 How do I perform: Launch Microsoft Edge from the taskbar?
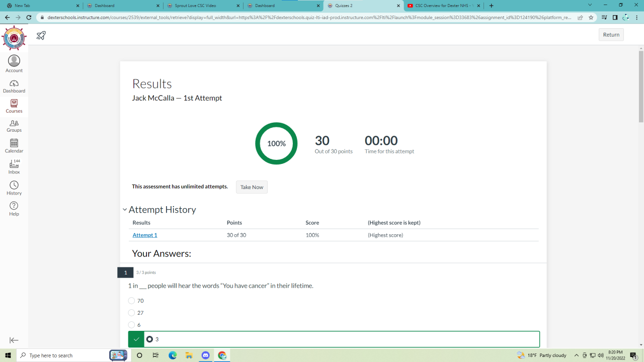point(173,355)
